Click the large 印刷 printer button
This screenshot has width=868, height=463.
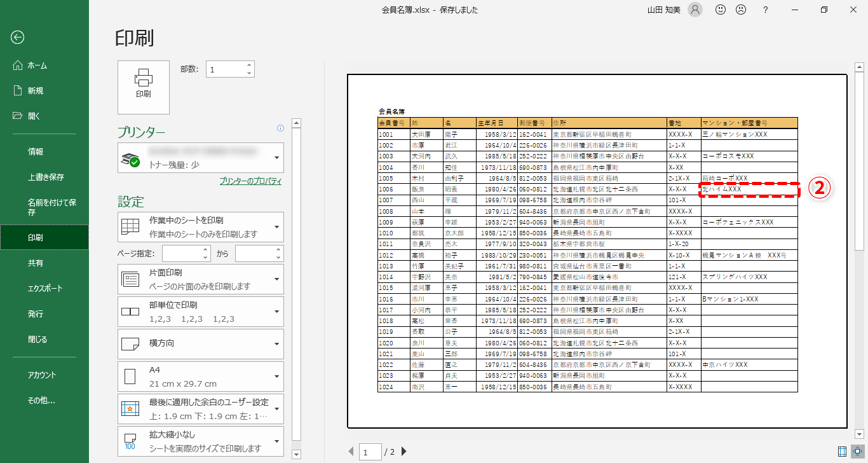pyautogui.click(x=144, y=87)
